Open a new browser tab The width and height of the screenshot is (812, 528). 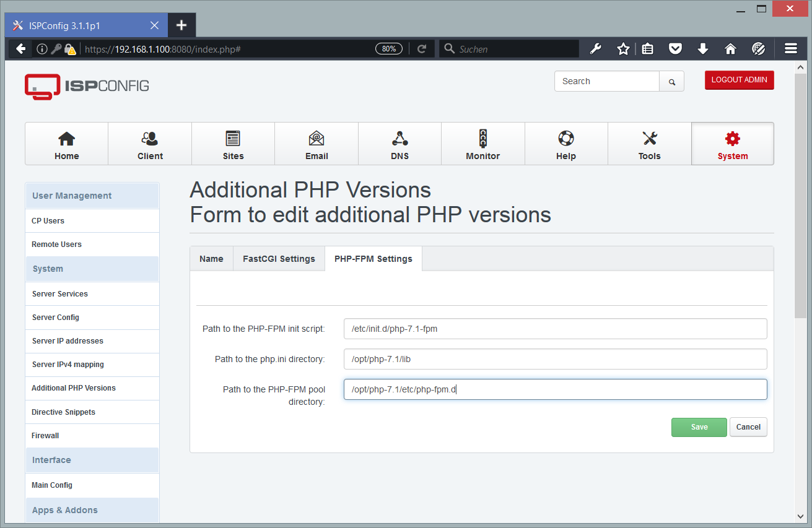click(181, 25)
